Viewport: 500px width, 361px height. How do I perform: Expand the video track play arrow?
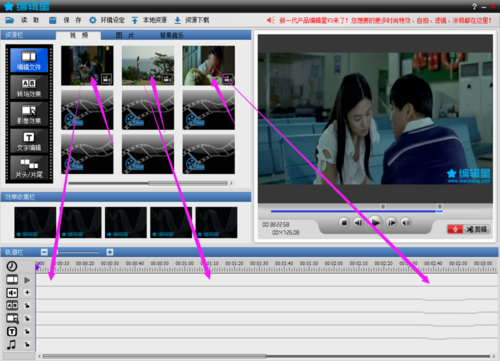pyautogui.click(x=27, y=280)
